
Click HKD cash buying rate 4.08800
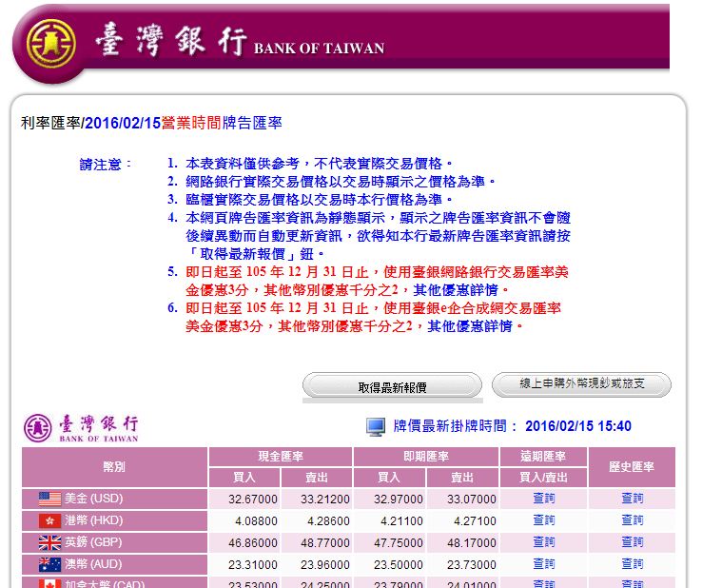click(256, 520)
